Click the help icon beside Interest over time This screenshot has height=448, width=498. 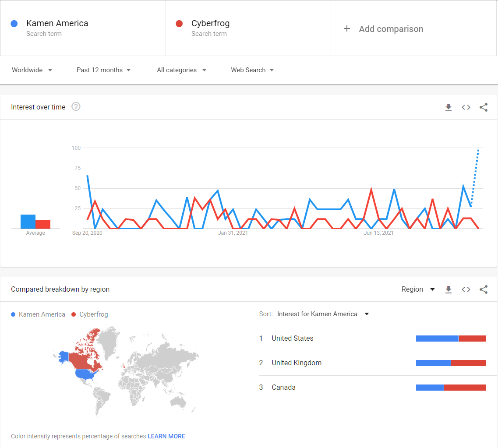click(x=76, y=107)
